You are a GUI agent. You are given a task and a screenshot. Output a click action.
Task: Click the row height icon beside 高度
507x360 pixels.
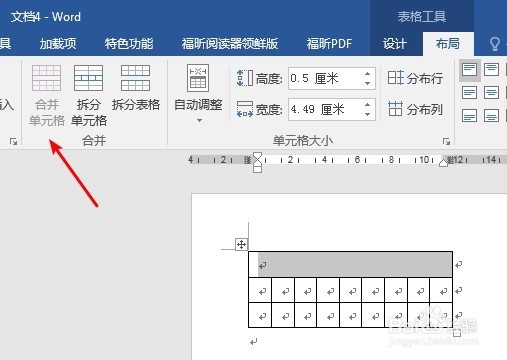point(245,78)
